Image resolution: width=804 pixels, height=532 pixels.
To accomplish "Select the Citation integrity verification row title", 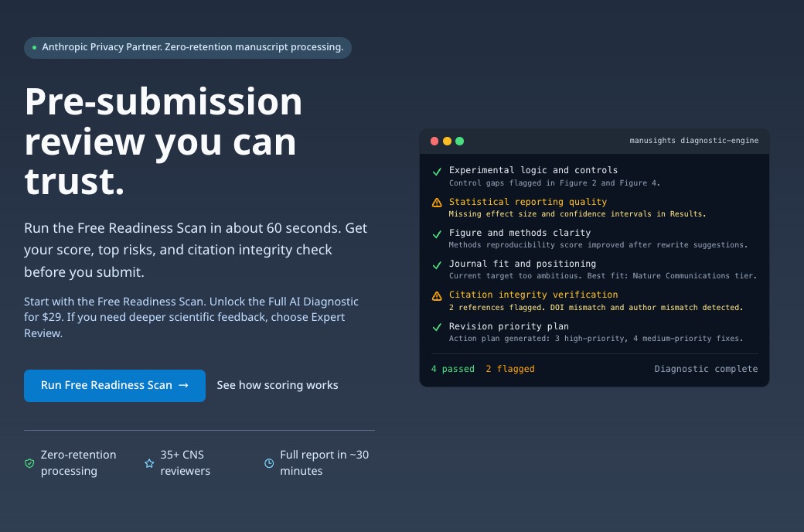I will tap(533, 295).
